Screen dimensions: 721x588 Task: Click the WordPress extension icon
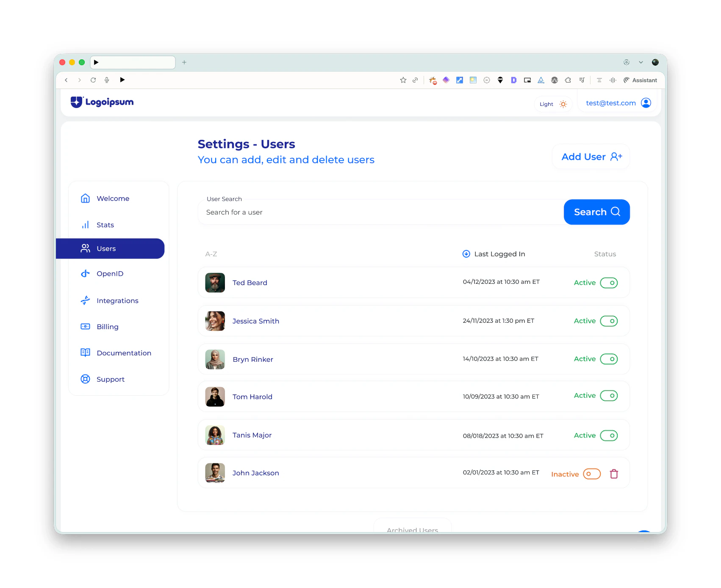555,80
